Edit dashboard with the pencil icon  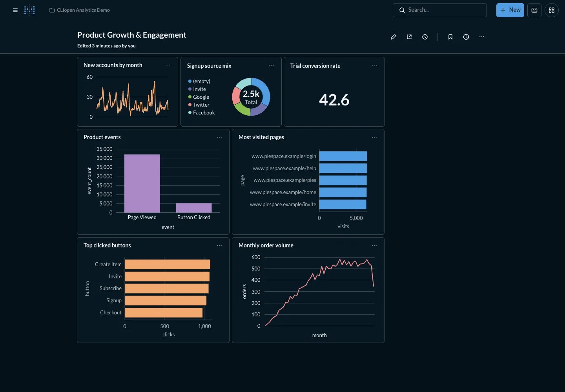pos(394,37)
